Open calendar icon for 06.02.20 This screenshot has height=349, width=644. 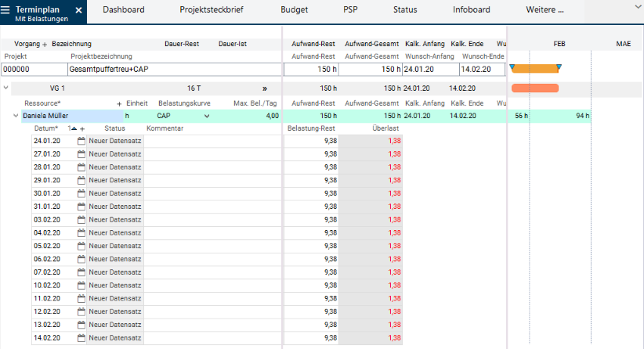(x=81, y=259)
